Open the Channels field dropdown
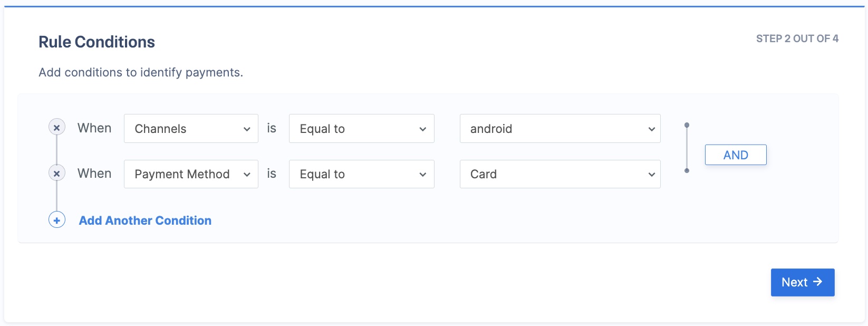The image size is (868, 326). point(191,129)
